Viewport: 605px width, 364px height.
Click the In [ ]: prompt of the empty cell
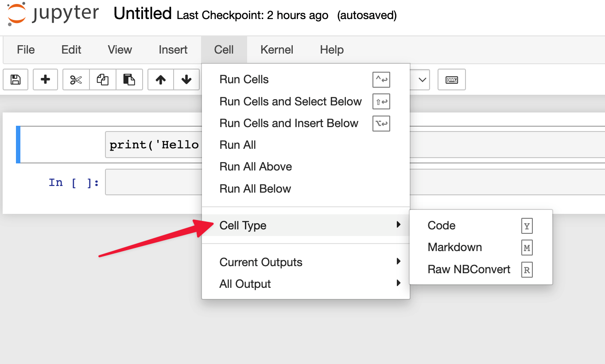[74, 182]
